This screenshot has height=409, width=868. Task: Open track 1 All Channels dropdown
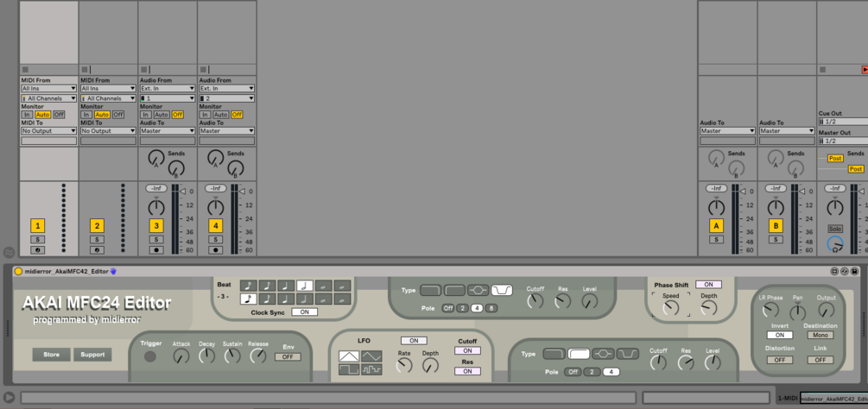(48, 98)
